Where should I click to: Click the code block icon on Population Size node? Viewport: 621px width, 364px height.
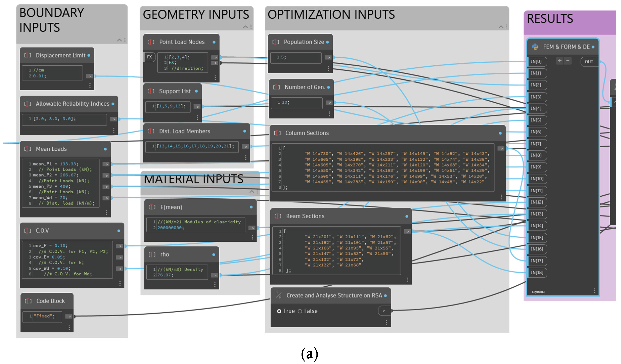coord(275,42)
